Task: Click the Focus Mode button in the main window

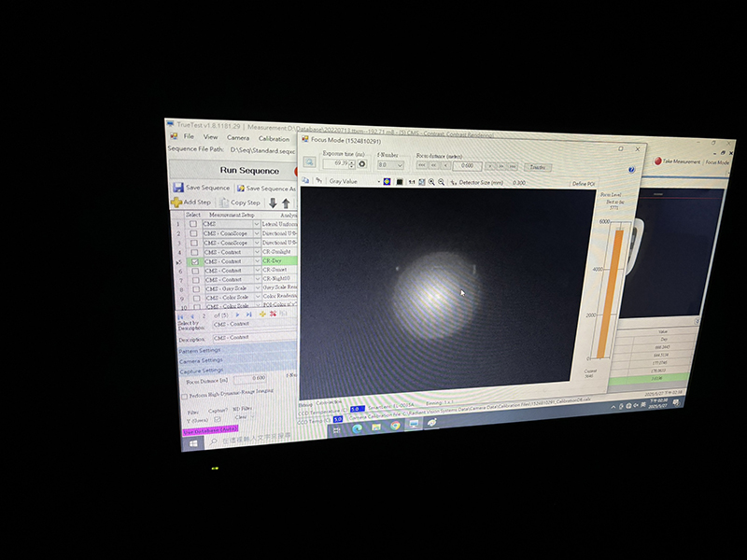Action: coord(717,162)
